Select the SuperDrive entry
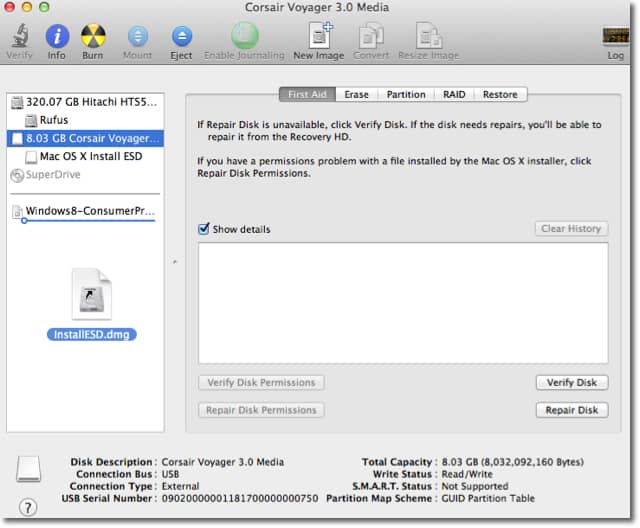 pos(85,175)
